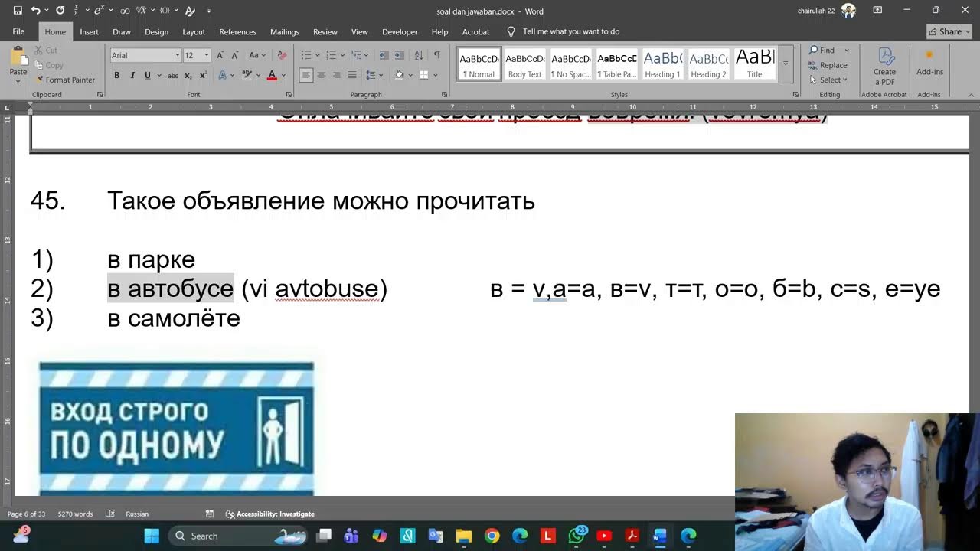Open File Explorer from the taskbar

click(x=463, y=536)
